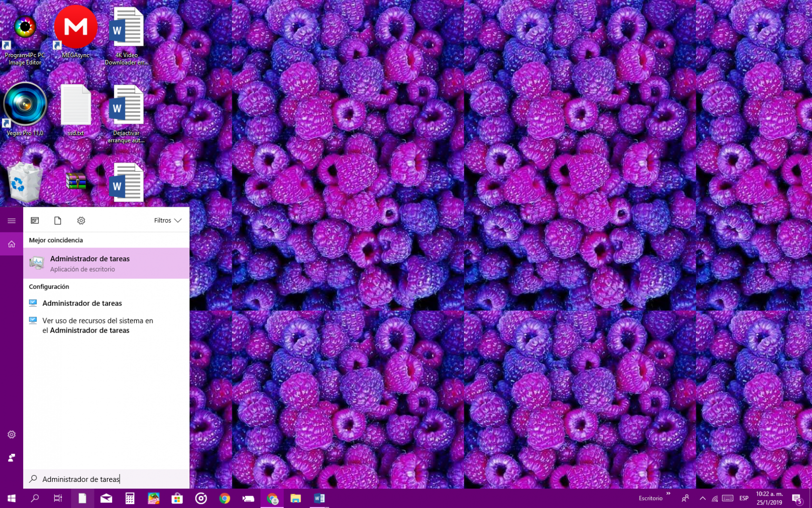812x508 pixels.
Task: Filter search results by apps
Action: (x=35, y=221)
